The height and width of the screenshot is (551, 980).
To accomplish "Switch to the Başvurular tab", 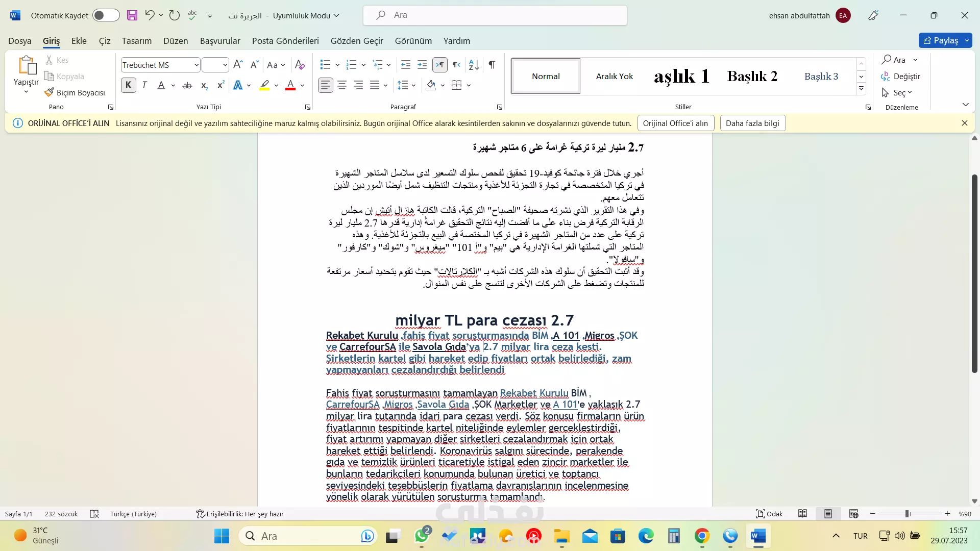I will pyautogui.click(x=220, y=41).
